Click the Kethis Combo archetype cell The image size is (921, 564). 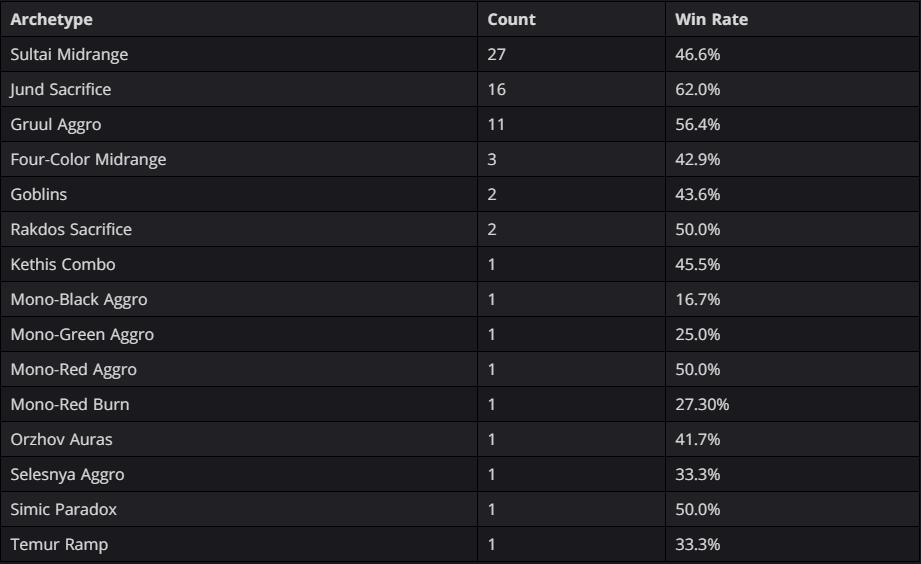pyautogui.click(x=239, y=264)
